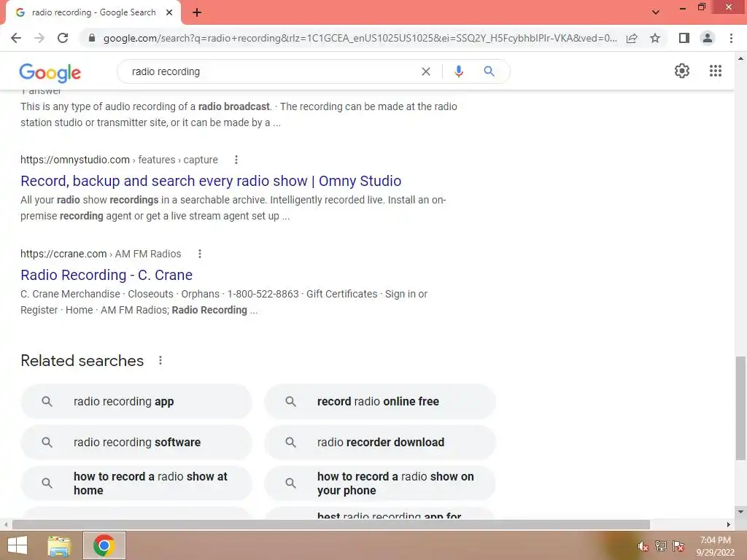Search related: radio recording software
This screenshot has width=747, height=560.
pos(136,443)
